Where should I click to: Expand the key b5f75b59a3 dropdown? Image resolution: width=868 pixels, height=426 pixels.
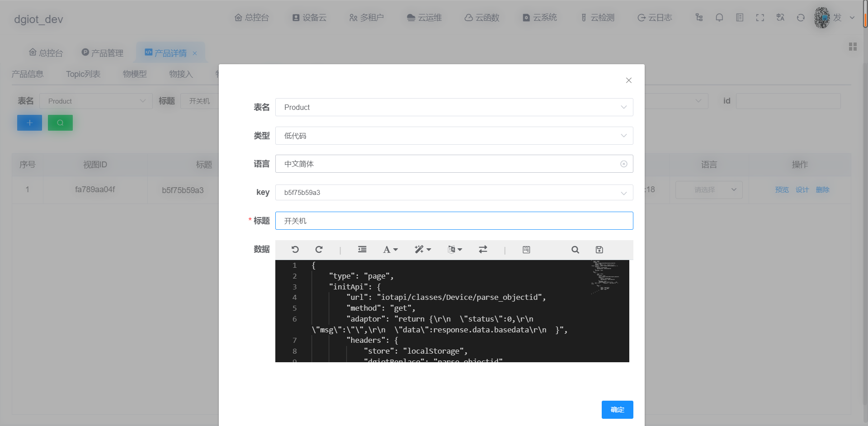tap(454, 193)
